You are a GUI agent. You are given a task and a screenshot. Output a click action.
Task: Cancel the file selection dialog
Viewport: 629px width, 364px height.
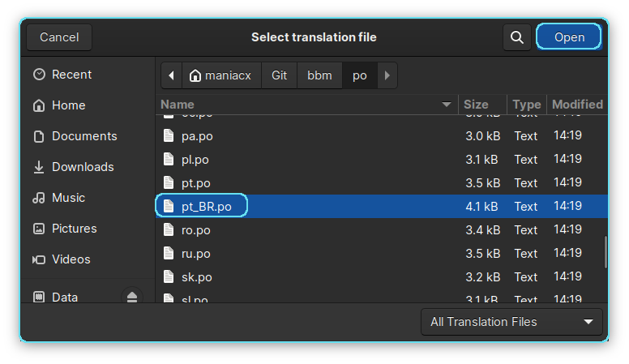pos(59,37)
